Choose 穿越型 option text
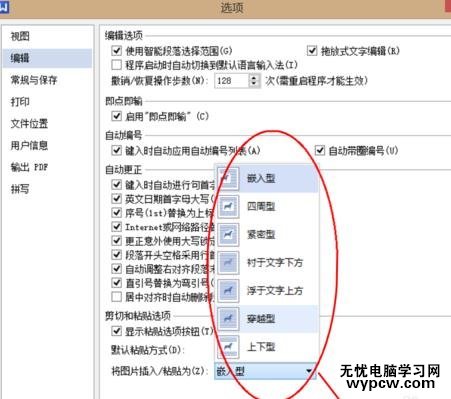The width and height of the screenshot is (451, 399). [x=261, y=319]
